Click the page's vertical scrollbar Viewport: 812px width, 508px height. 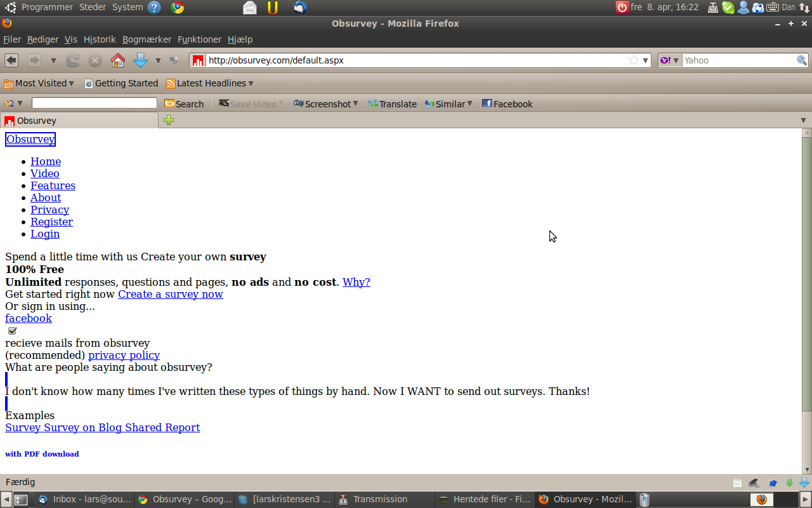pos(806,273)
